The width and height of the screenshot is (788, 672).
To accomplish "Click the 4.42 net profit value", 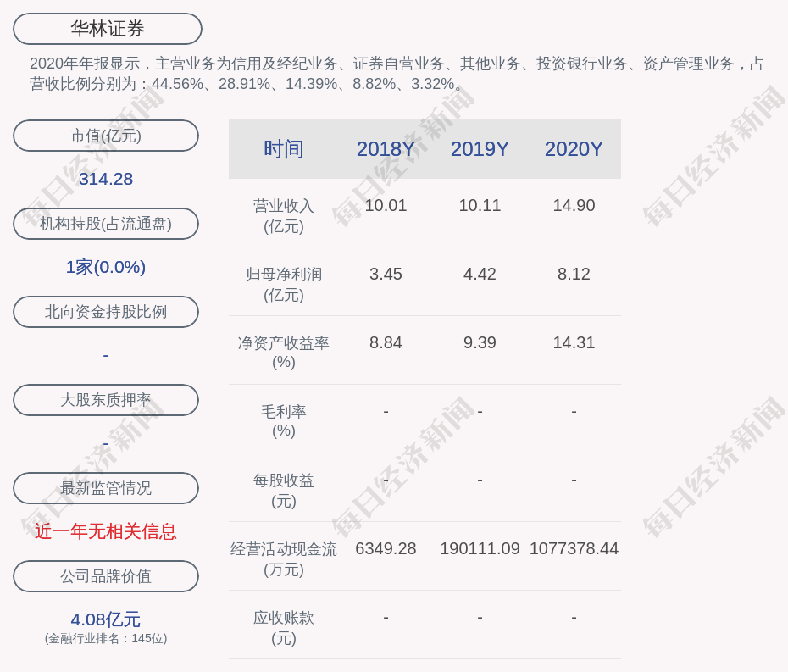I will tap(480, 274).
